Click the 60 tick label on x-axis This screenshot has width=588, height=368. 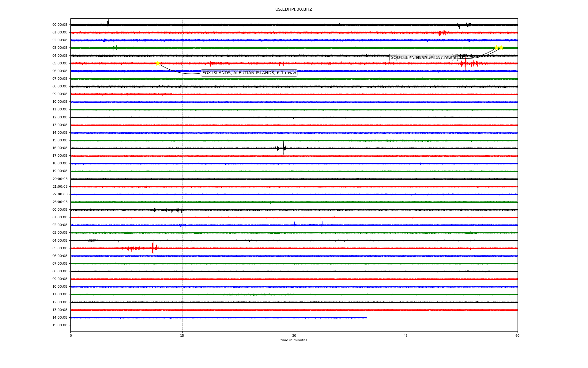[517, 335]
